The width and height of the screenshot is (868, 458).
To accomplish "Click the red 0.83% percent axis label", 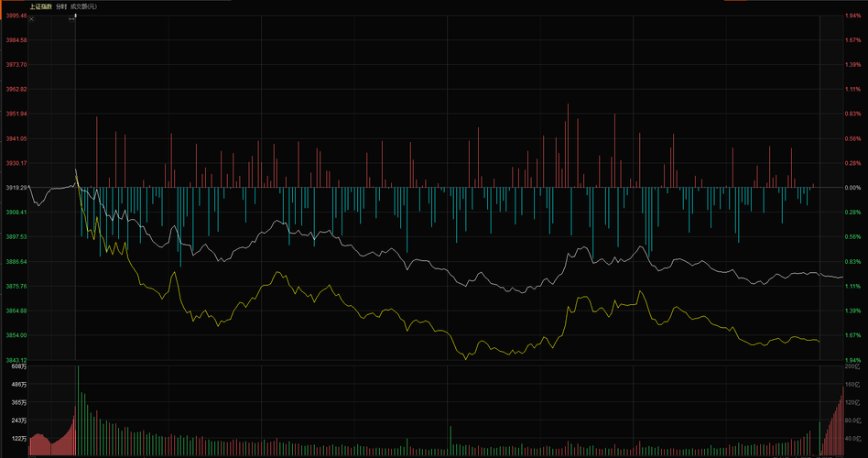I will [853, 114].
